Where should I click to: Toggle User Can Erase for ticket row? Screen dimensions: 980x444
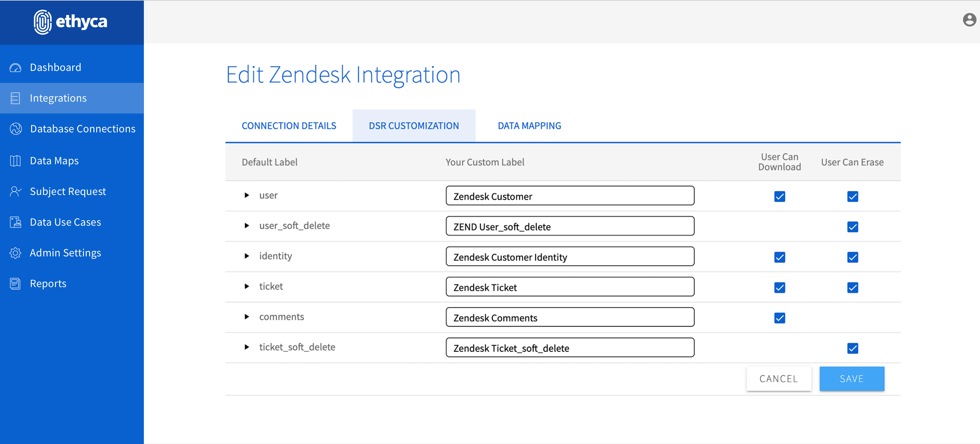[852, 288]
